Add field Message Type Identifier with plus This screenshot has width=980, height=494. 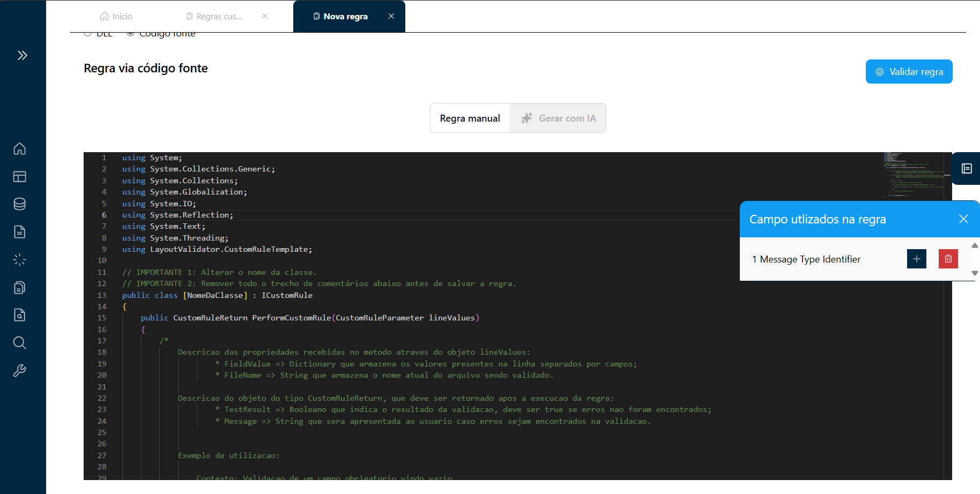click(x=916, y=259)
